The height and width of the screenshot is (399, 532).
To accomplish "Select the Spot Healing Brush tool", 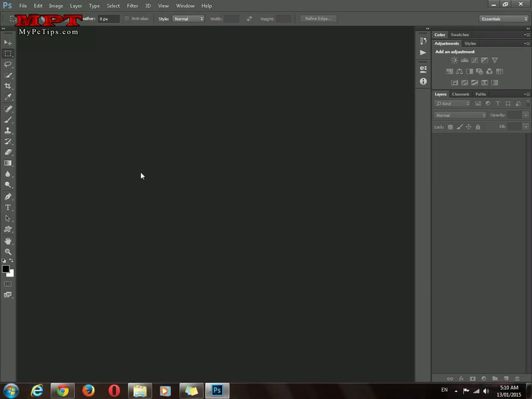I will 8,109.
